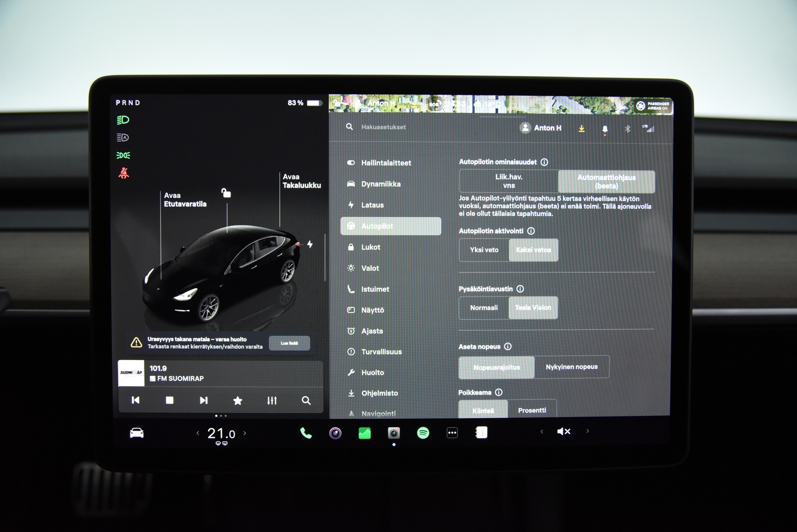
Task: Open more apps with the ellipsis icon
Action: point(452,432)
